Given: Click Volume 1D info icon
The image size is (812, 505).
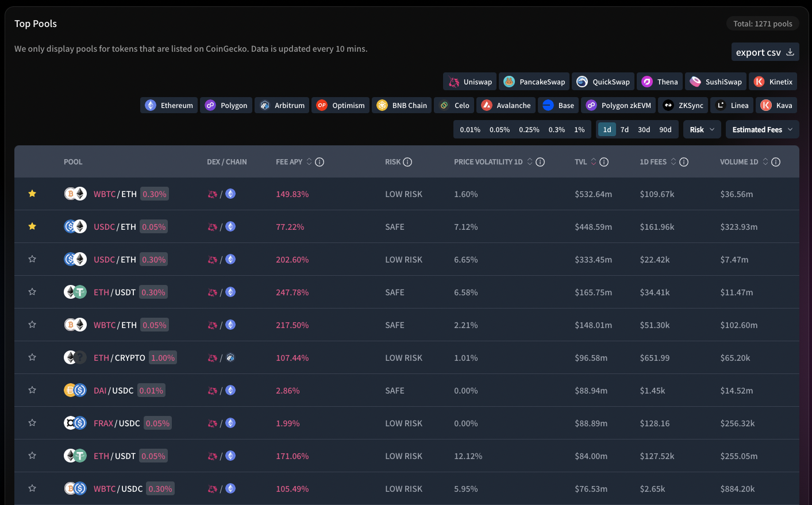Looking at the screenshot, I should pyautogui.click(x=776, y=162).
